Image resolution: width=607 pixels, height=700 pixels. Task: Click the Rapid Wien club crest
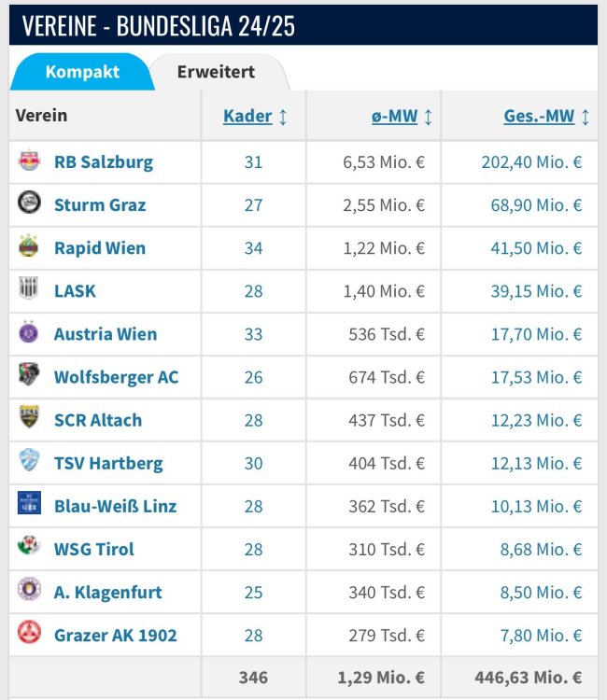pyautogui.click(x=29, y=247)
